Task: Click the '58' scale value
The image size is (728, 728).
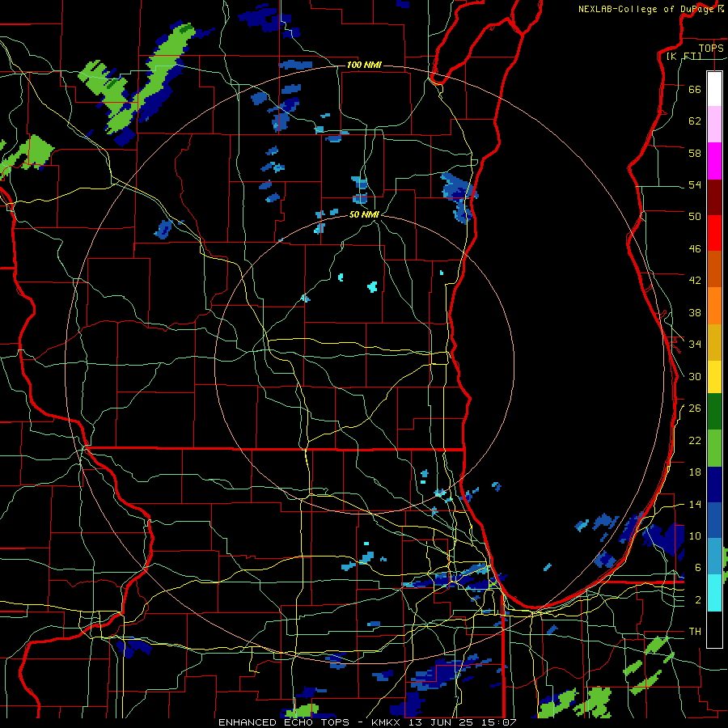Action: [x=695, y=153]
